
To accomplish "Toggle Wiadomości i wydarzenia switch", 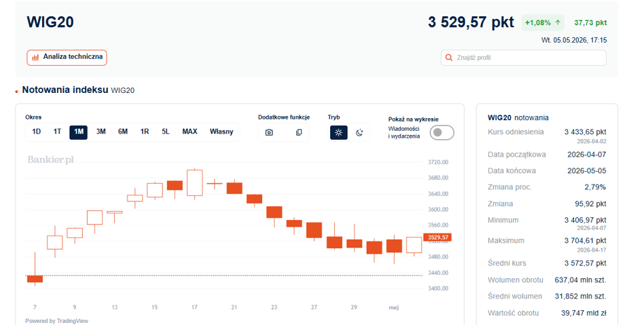I will pyautogui.click(x=442, y=132).
